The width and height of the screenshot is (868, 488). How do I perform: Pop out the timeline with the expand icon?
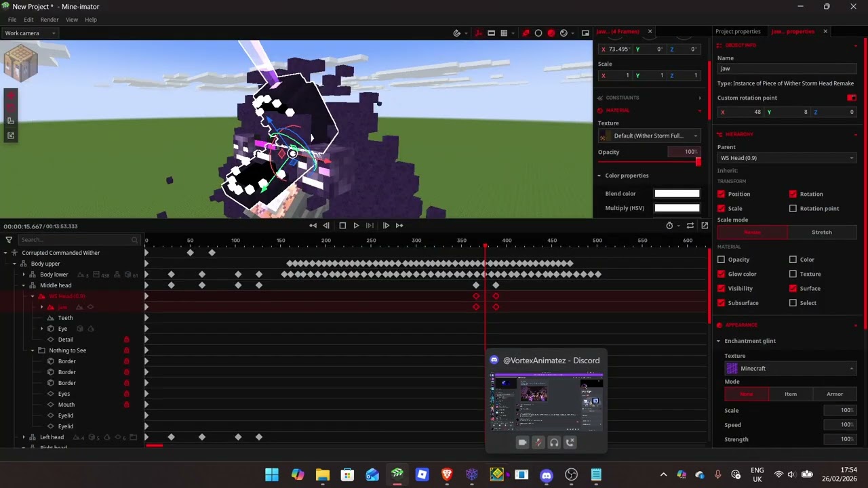[x=705, y=226]
